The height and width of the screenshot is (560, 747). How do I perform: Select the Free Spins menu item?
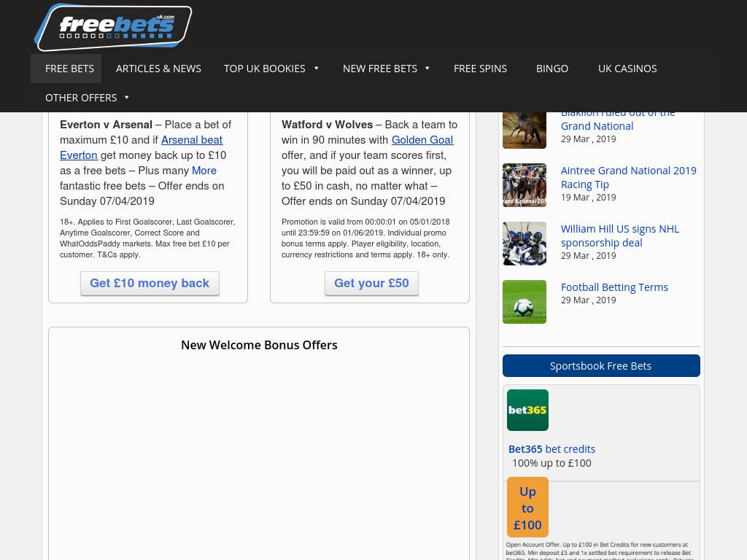(x=480, y=69)
